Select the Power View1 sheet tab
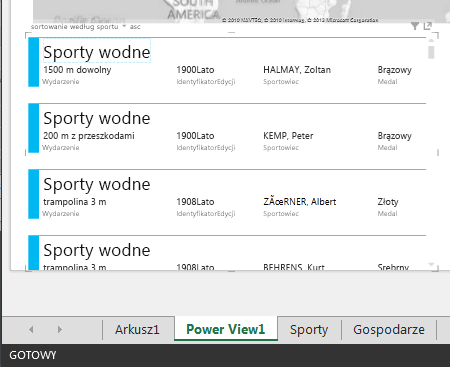This screenshot has height=367, width=450. 226,329
